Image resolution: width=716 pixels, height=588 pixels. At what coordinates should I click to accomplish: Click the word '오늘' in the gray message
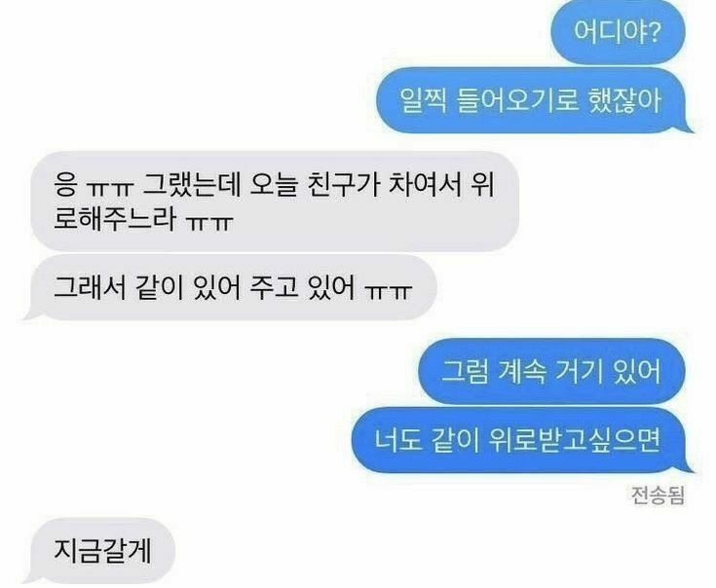point(274,185)
